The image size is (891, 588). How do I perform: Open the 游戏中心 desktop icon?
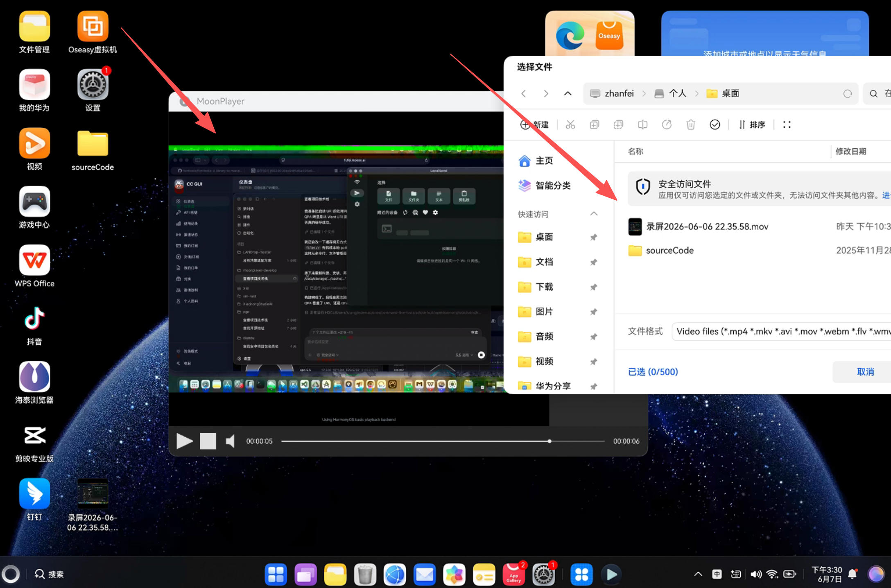34,208
